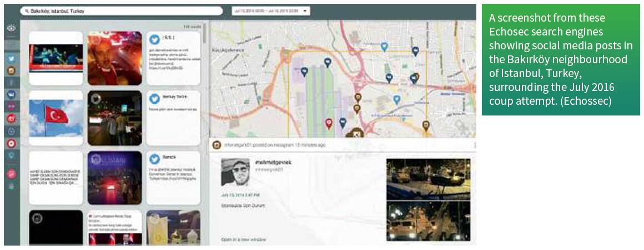Open the black Instagram card at the bottom

(56, 227)
